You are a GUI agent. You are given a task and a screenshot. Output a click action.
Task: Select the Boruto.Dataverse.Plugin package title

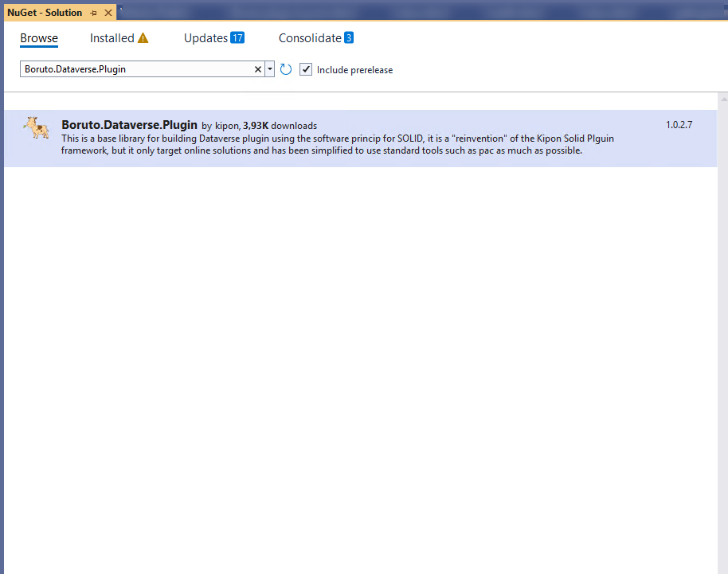click(130, 125)
